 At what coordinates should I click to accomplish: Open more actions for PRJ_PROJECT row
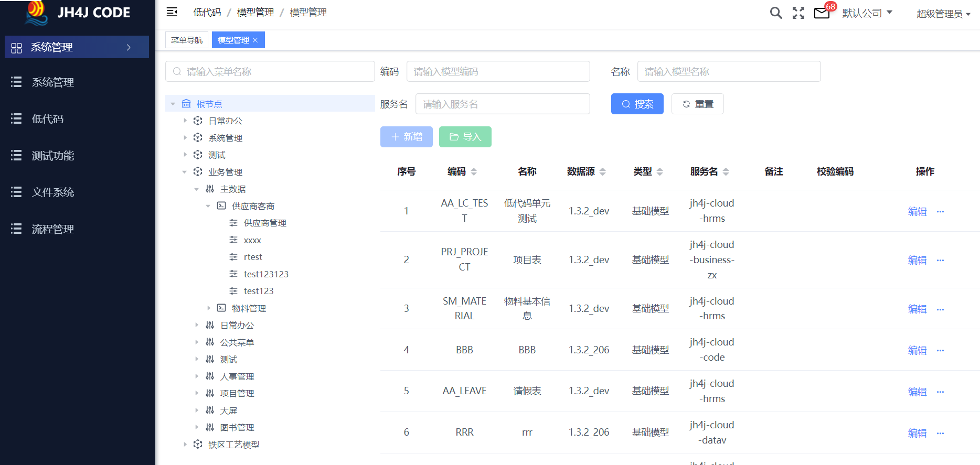[940, 261]
